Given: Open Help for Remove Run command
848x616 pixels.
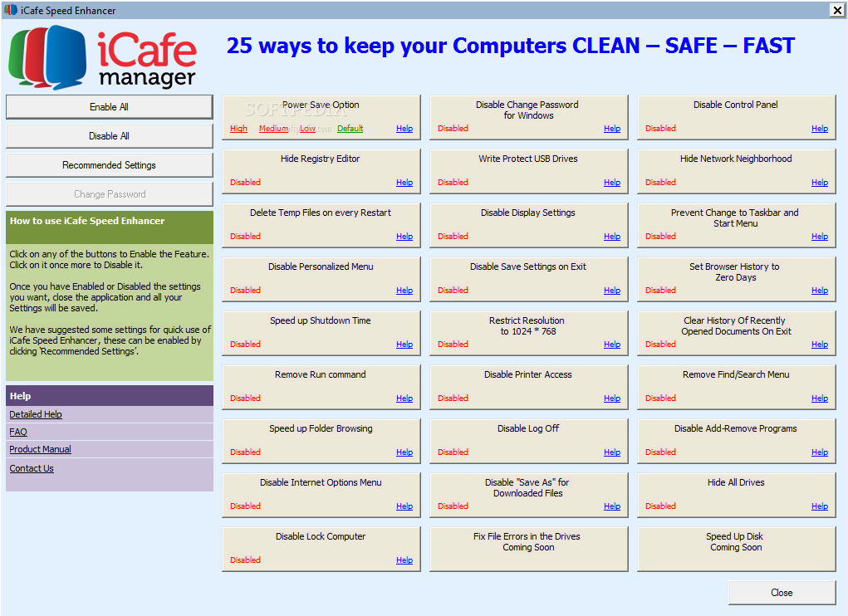Looking at the screenshot, I should point(404,398).
